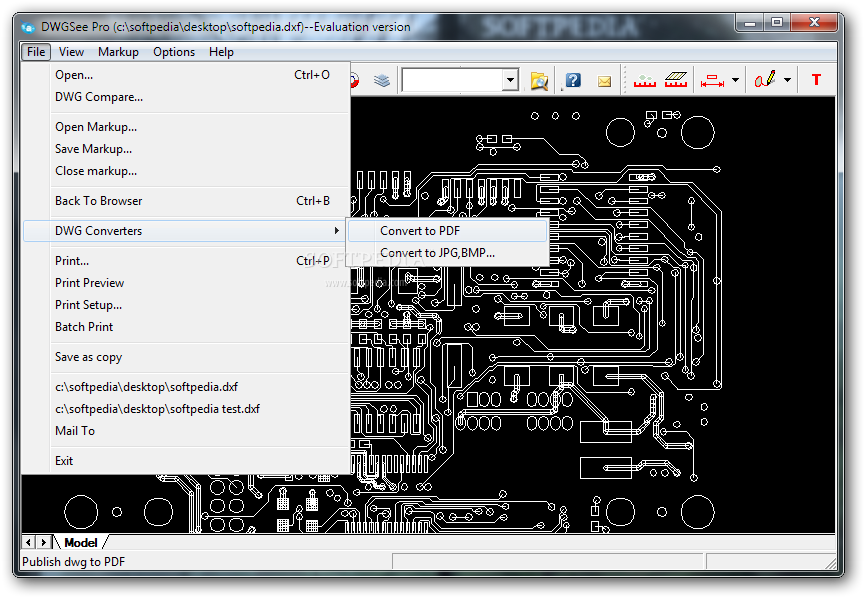Click the DWGSee app icon in title bar
Viewport: 865px width, 598px height.
click(28, 26)
